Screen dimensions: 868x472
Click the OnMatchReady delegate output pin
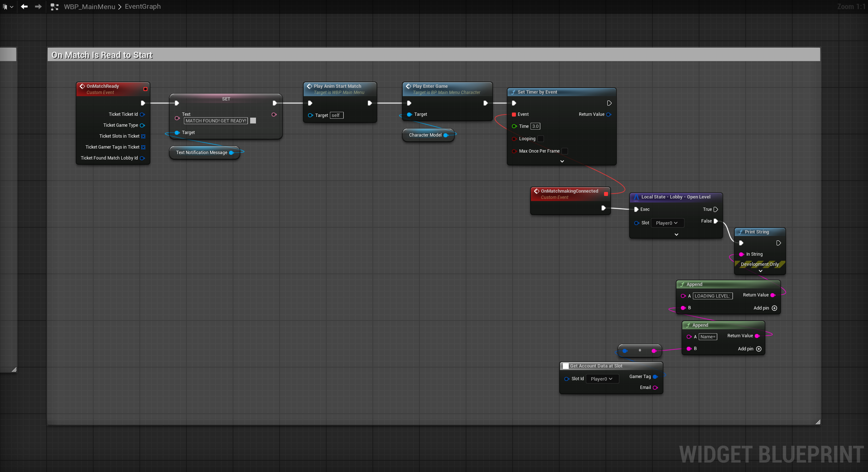(145, 89)
